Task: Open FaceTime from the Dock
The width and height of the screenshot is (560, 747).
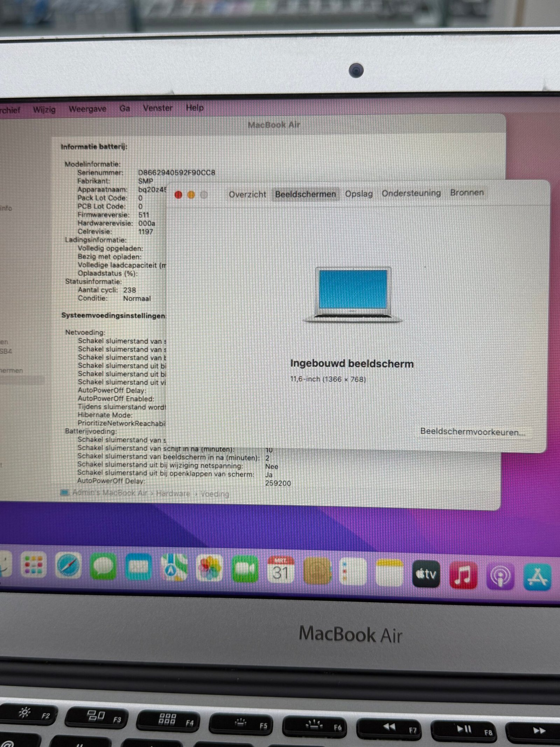Action: click(x=245, y=569)
